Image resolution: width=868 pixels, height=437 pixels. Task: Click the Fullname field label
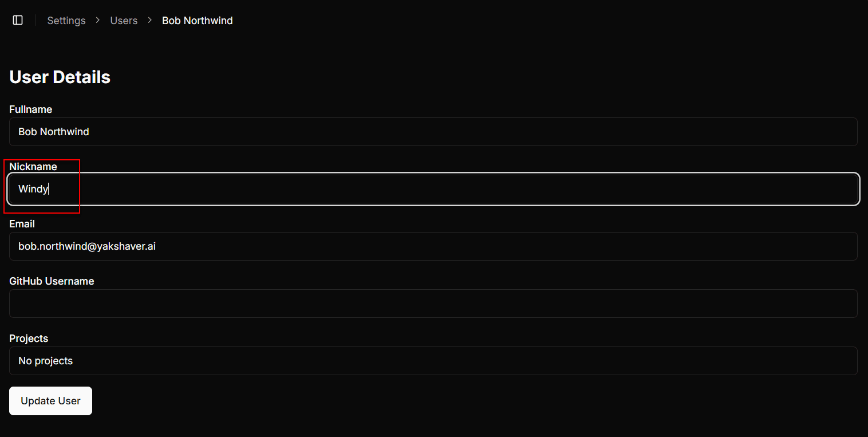click(x=31, y=109)
